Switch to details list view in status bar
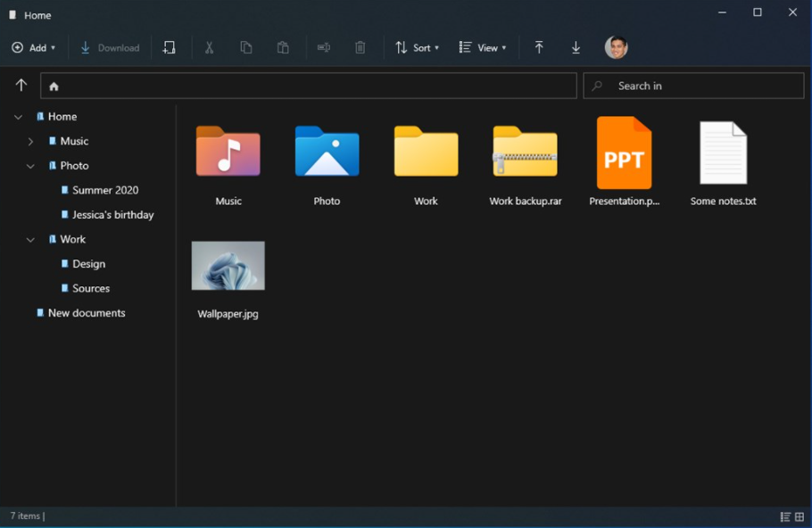The width and height of the screenshot is (812, 528). [785, 516]
